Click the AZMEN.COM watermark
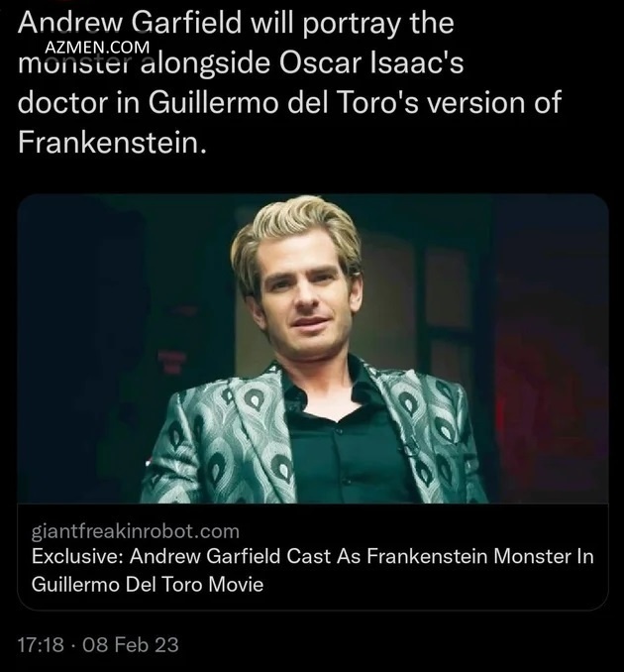Viewport: 624px width, 672px height. (x=97, y=48)
